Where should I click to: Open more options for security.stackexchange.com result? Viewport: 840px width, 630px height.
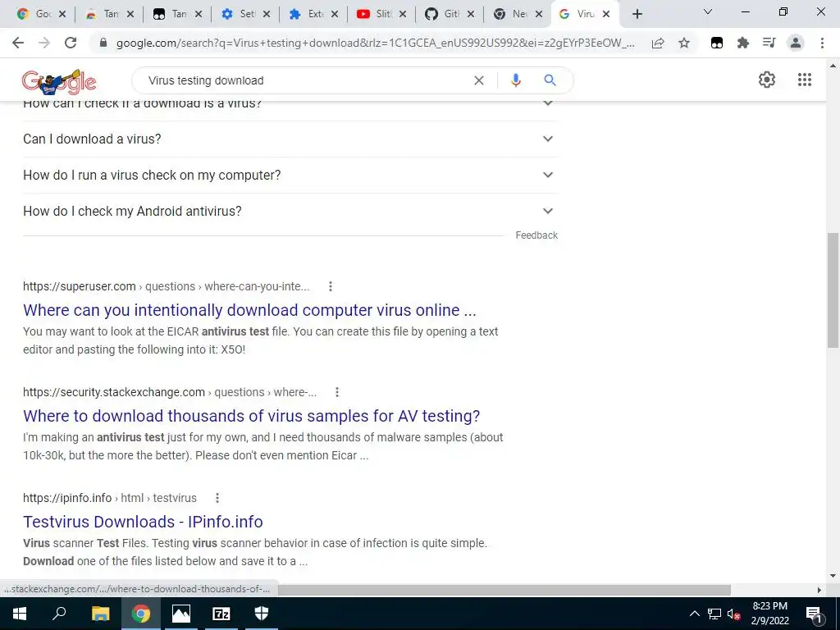337,392
